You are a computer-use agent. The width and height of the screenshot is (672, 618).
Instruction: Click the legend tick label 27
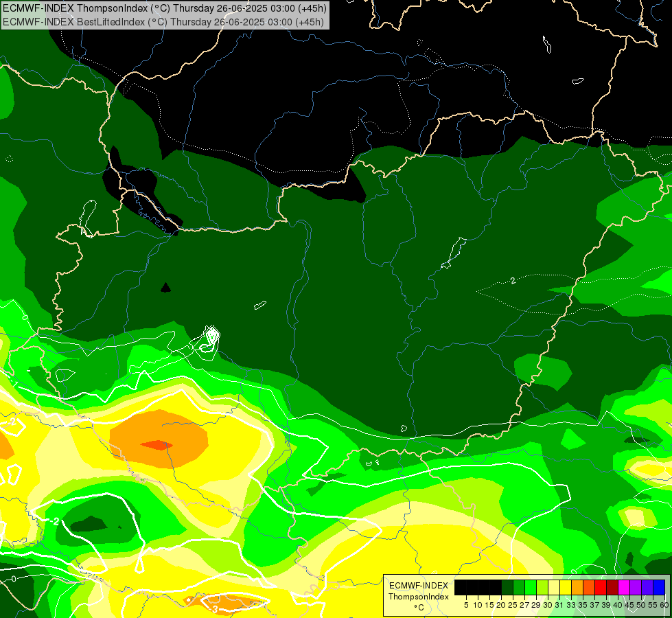click(x=524, y=605)
